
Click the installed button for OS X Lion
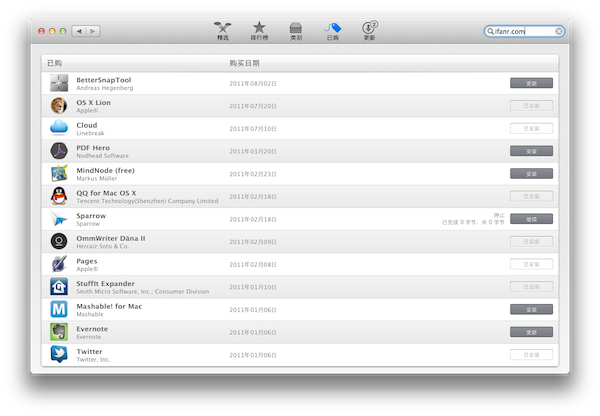coord(531,106)
